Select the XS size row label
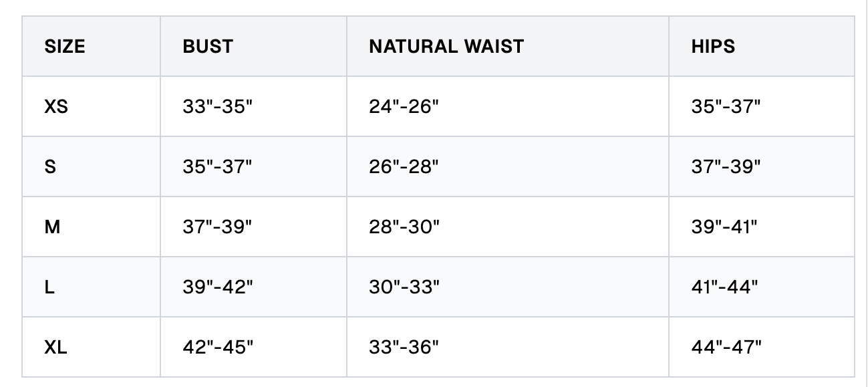Screen dimensions: 868x387 coord(56,107)
